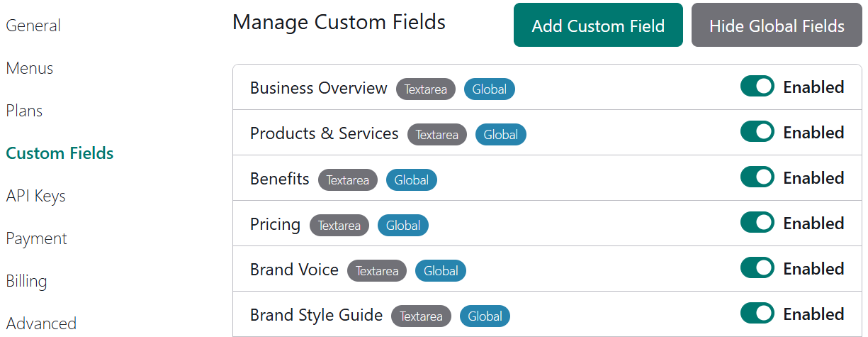Toggle off Products & Services field
868x337 pixels.
pos(757,133)
